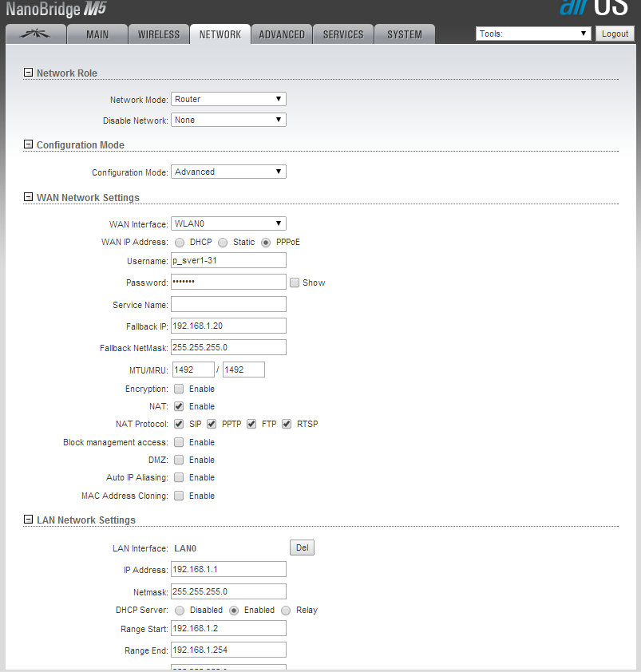Set DHCP Server to Disabled
The image size is (641, 672).
180,611
